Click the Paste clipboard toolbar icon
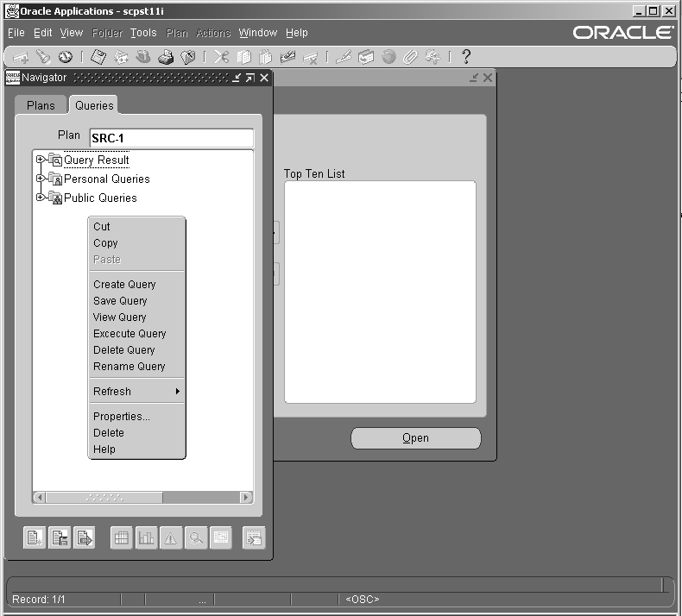Screen dimensions: 682x616 (x=265, y=57)
